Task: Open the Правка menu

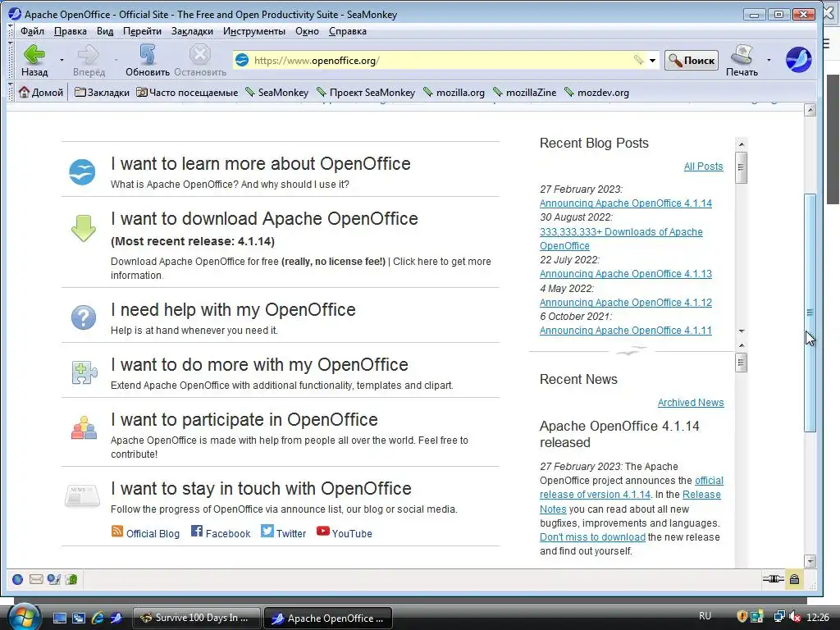Action: click(x=71, y=31)
